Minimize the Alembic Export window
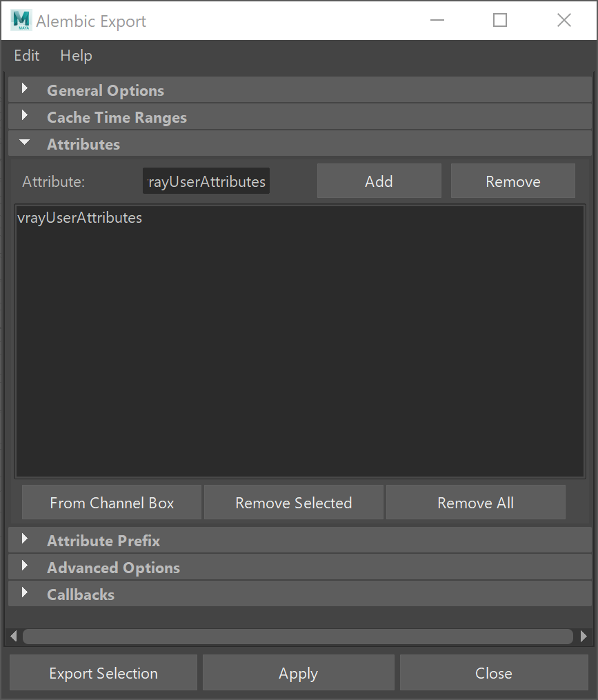 (x=437, y=20)
